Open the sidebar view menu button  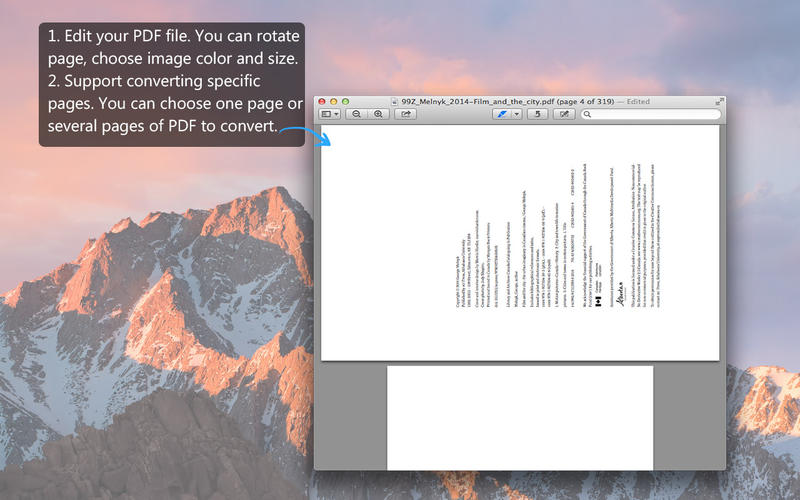pos(329,114)
